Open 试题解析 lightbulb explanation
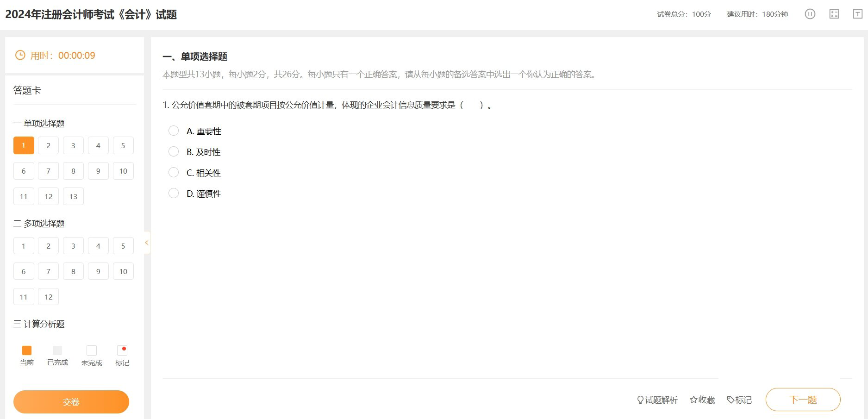Image resolution: width=868 pixels, height=419 pixels. 657,400
